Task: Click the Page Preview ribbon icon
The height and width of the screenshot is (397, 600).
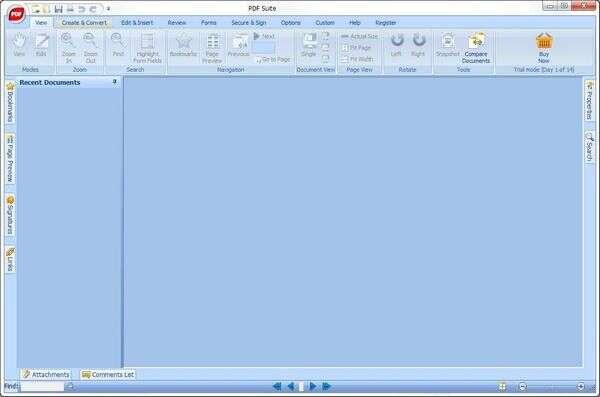Action: pyautogui.click(x=212, y=48)
